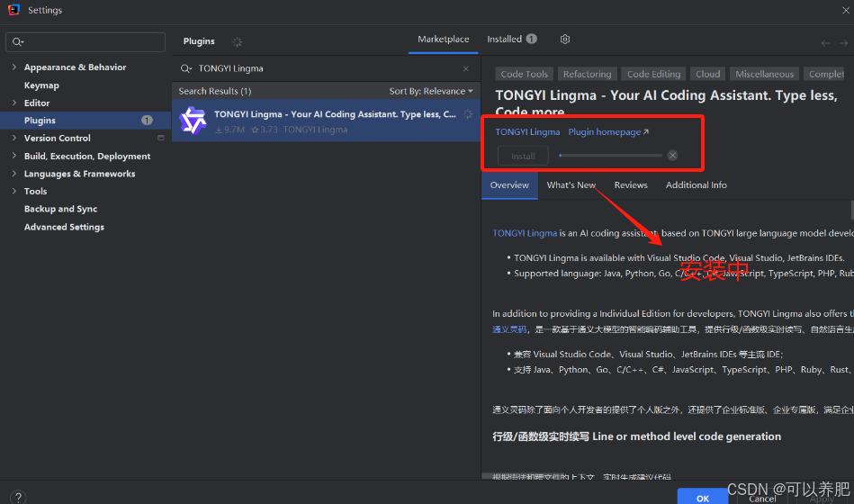The width and height of the screenshot is (854, 504).
Task: Open the Plugin homepage link
Action: [608, 132]
